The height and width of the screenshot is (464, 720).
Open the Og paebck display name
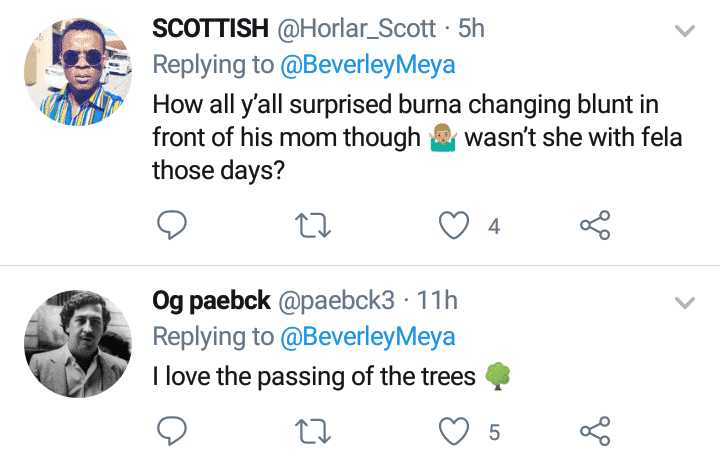click(211, 299)
